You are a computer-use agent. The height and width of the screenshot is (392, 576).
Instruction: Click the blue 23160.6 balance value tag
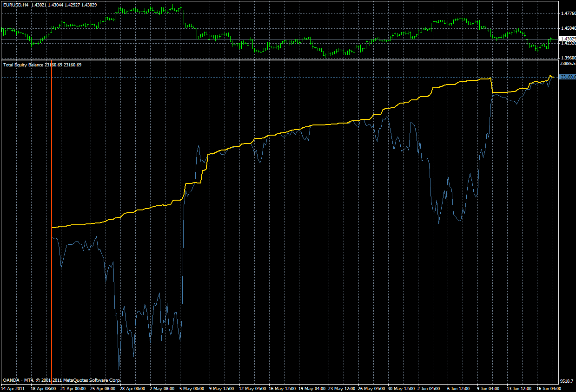tap(567, 77)
